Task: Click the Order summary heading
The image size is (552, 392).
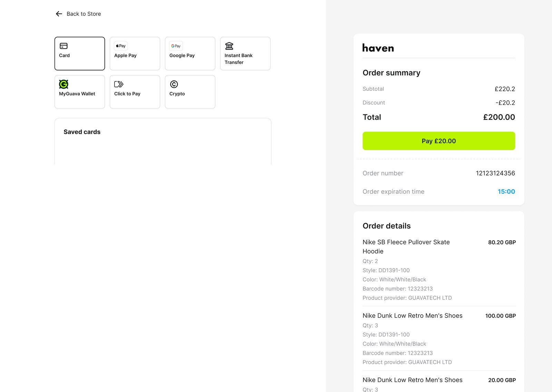Action: tap(391, 73)
